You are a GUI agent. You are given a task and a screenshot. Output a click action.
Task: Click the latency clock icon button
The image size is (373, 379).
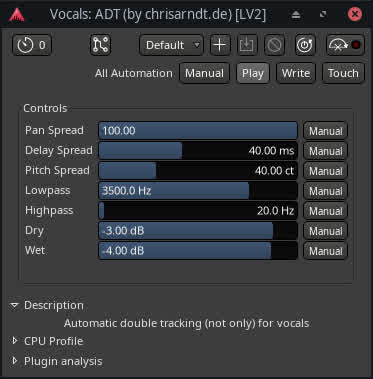tap(32, 45)
